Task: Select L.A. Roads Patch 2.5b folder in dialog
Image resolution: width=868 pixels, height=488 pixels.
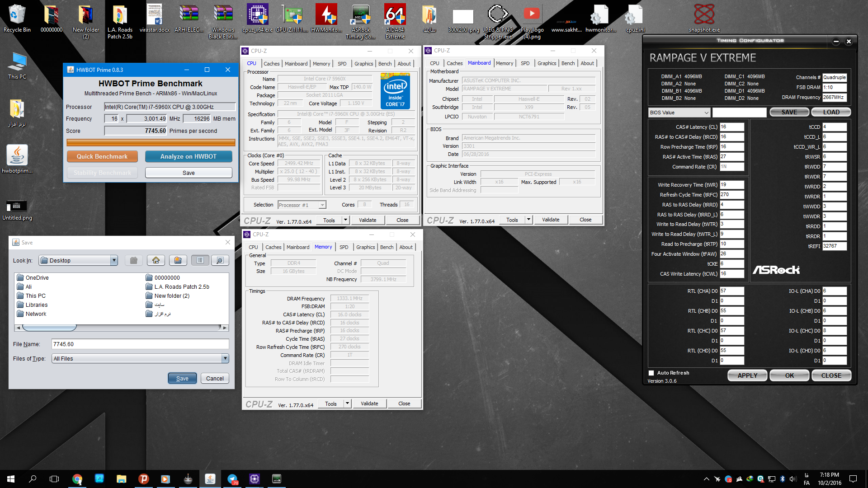Action: [178, 287]
